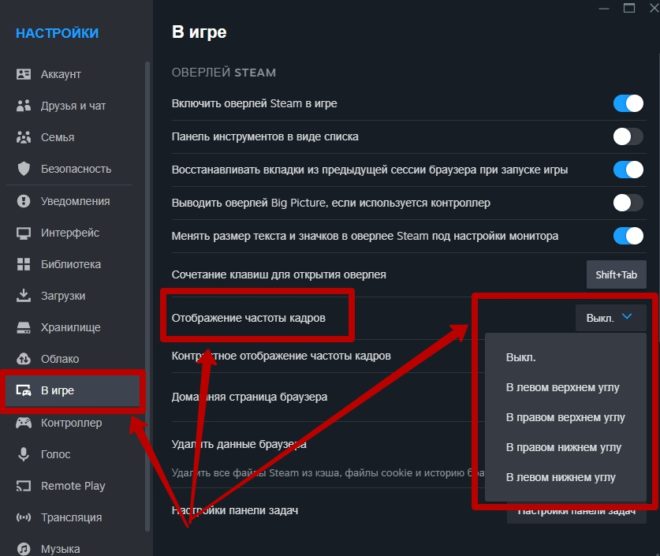Collapse the Отображение частоты кадров dropdown

point(611,317)
